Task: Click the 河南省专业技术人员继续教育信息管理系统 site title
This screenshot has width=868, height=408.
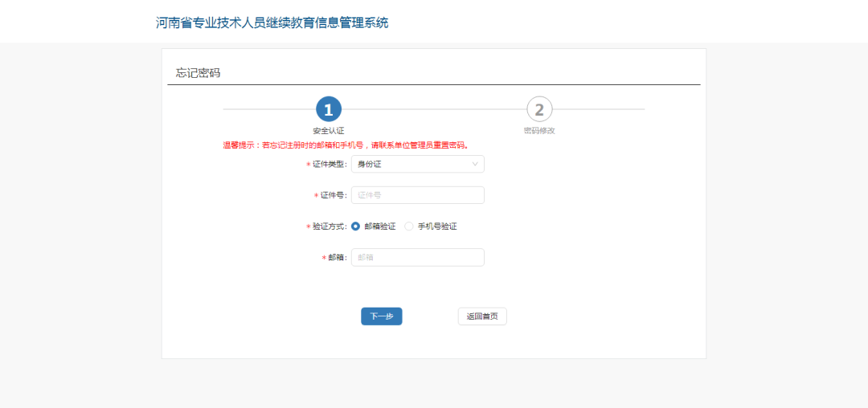Action: coord(272,22)
